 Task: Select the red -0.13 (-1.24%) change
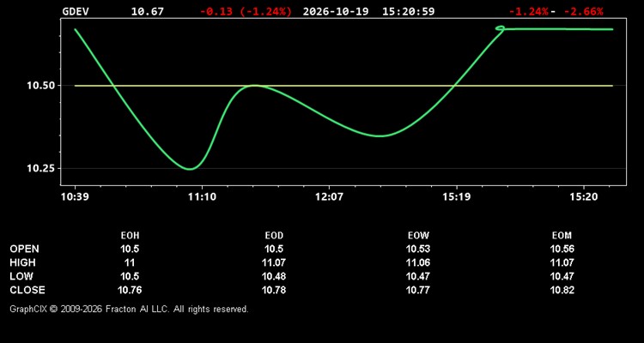click(246, 11)
